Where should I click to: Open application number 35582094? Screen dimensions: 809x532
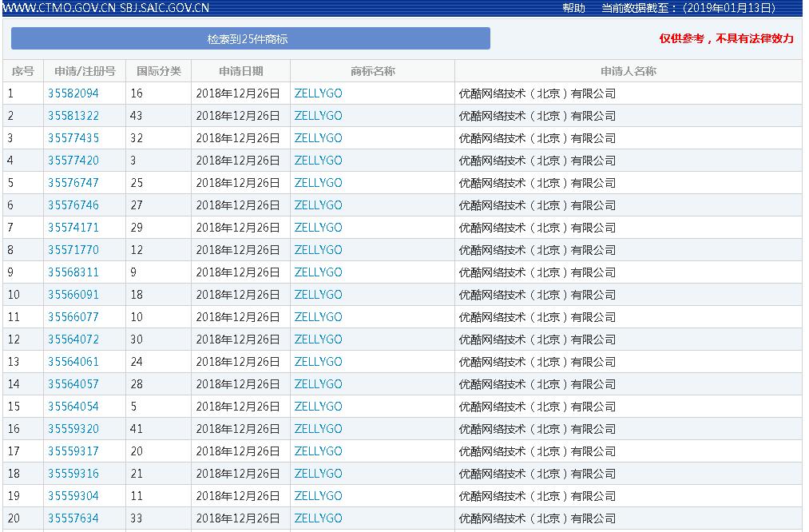tap(73, 93)
